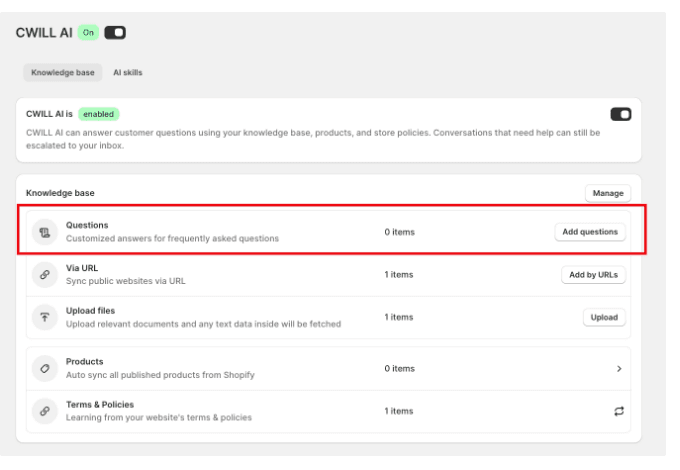
Task: Click the Terms & Policies sync icon
Action: 619,411
